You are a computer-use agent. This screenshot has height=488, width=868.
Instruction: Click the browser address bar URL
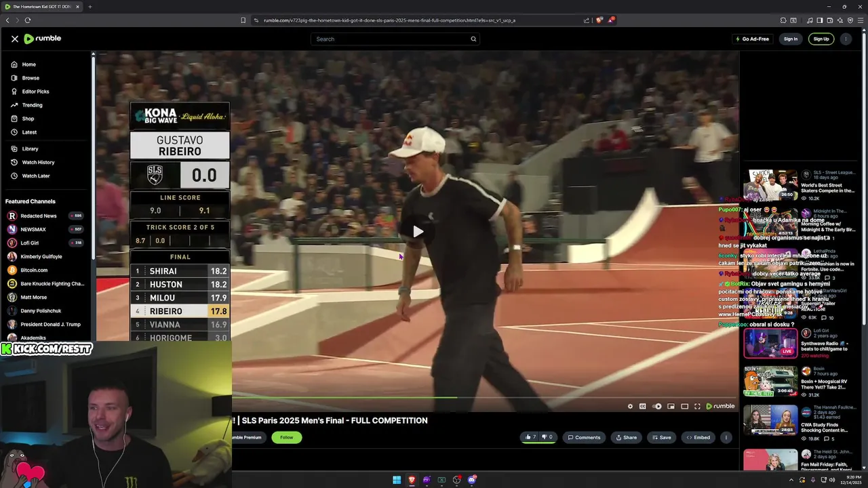pos(389,20)
